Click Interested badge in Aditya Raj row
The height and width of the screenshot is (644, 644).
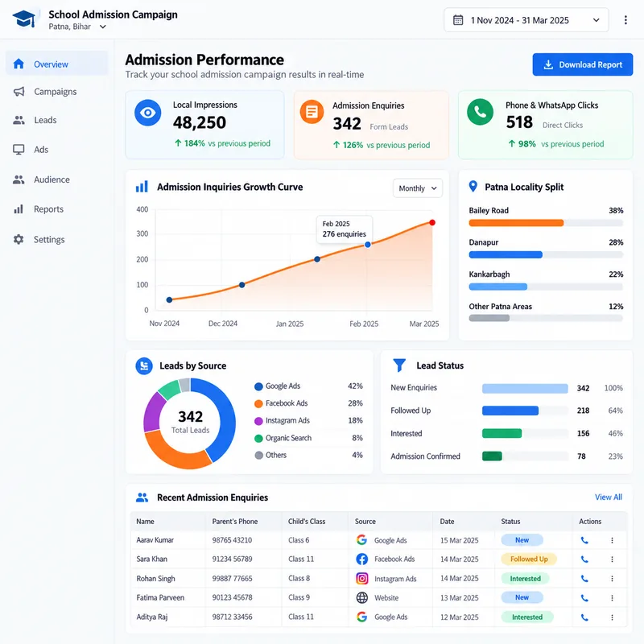(x=527, y=617)
